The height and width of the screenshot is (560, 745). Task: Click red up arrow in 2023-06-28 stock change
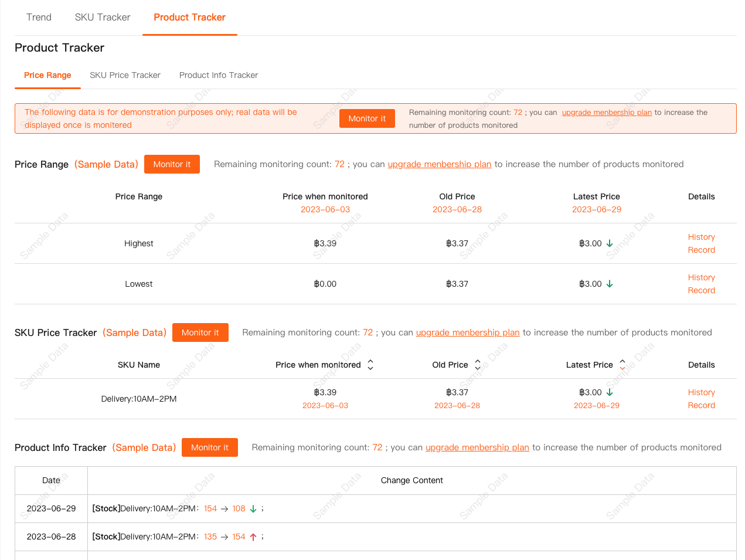tap(253, 537)
